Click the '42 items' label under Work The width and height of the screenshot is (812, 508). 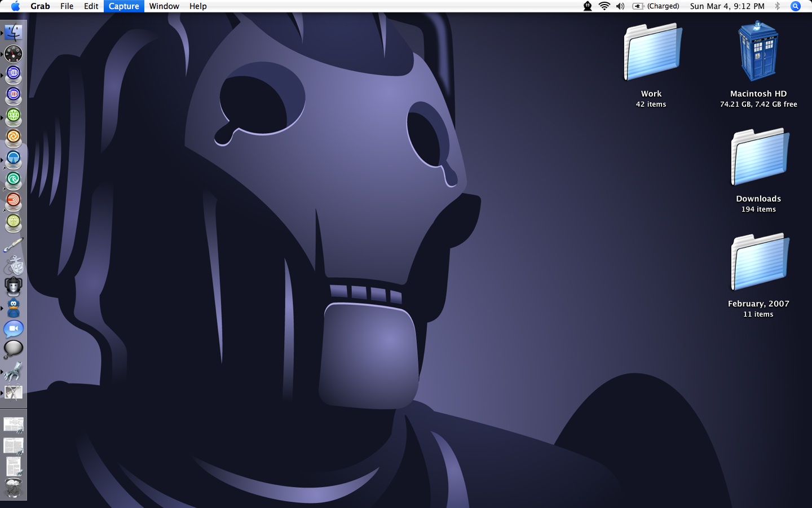tap(651, 104)
